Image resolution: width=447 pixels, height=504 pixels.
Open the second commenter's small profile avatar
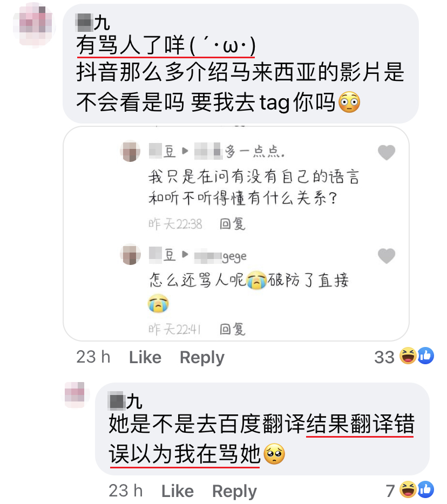click(x=75, y=394)
